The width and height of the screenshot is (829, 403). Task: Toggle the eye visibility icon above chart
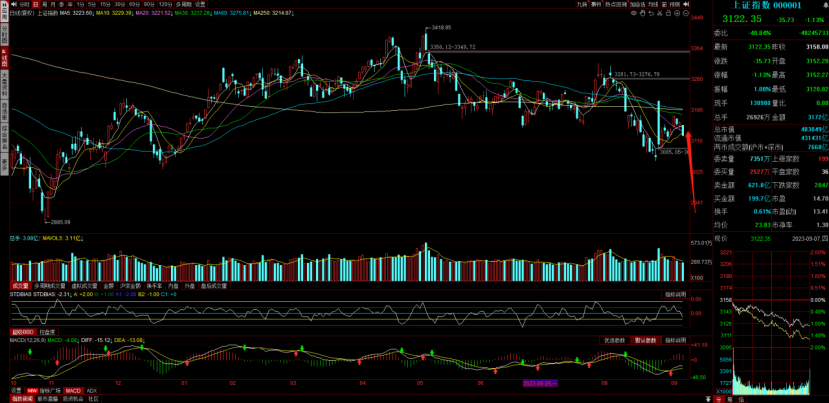tap(634, 13)
